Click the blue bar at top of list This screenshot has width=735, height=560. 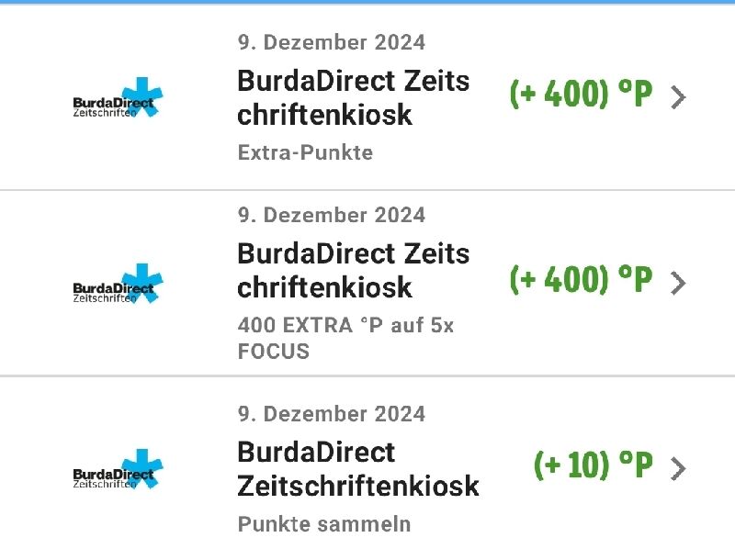click(367, 2)
